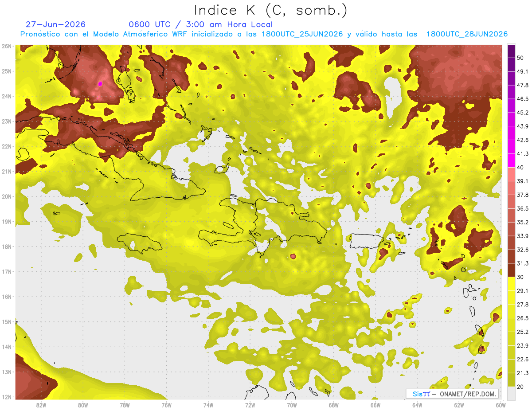The width and height of the screenshot is (532, 411).
Task: Click the '24N' latitude label
Action: tap(7, 96)
